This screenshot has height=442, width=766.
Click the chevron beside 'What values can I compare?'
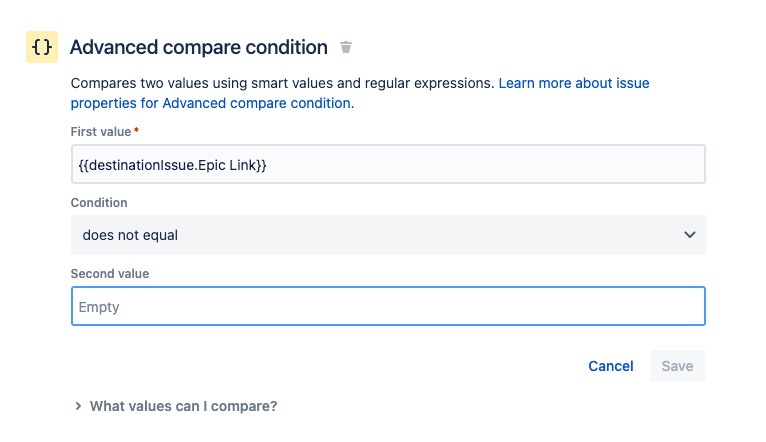[78, 406]
